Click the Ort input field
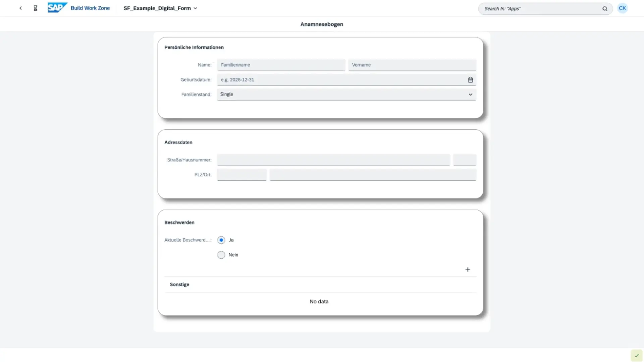The height and width of the screenshot is (362, 644). click(x=373, y=175)
